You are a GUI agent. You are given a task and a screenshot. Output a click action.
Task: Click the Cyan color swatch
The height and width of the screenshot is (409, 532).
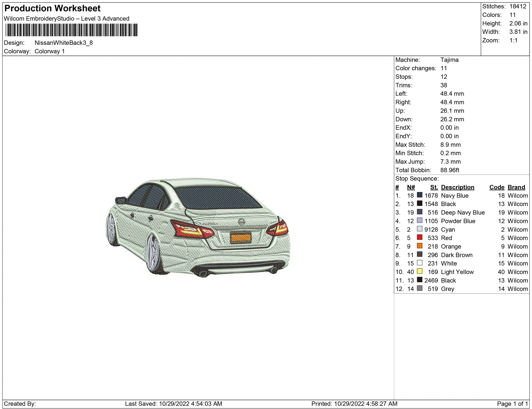pyautogui.click(x=419, y=229)
